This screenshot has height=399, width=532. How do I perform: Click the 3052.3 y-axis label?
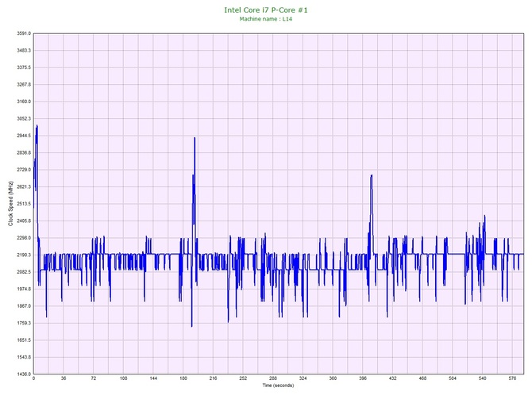[24, 119]
